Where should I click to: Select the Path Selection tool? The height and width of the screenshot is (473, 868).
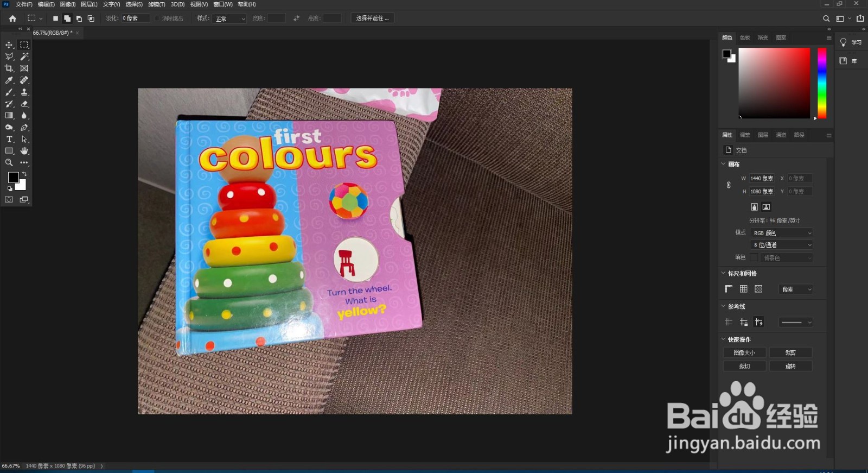[24, 140]
